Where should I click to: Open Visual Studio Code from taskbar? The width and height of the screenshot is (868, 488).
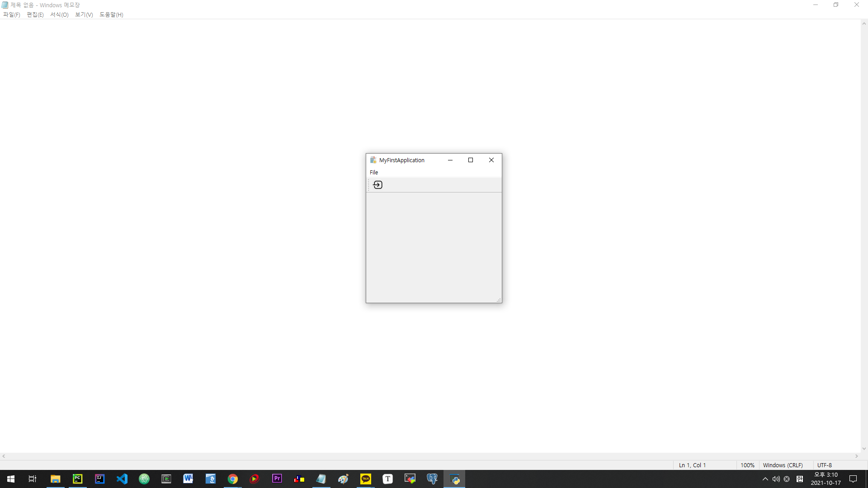(x=122, y=479)
